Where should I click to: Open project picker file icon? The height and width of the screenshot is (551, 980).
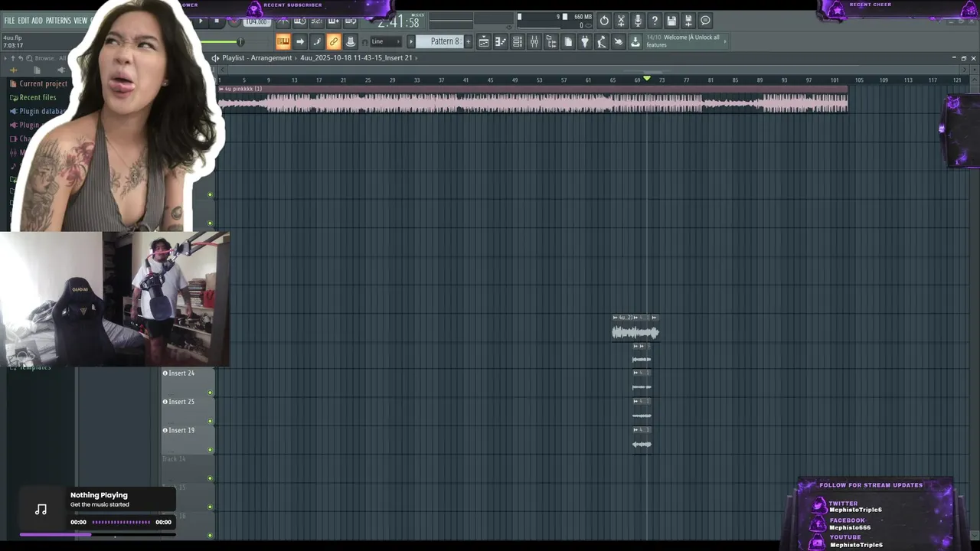[x=568, y=41]
